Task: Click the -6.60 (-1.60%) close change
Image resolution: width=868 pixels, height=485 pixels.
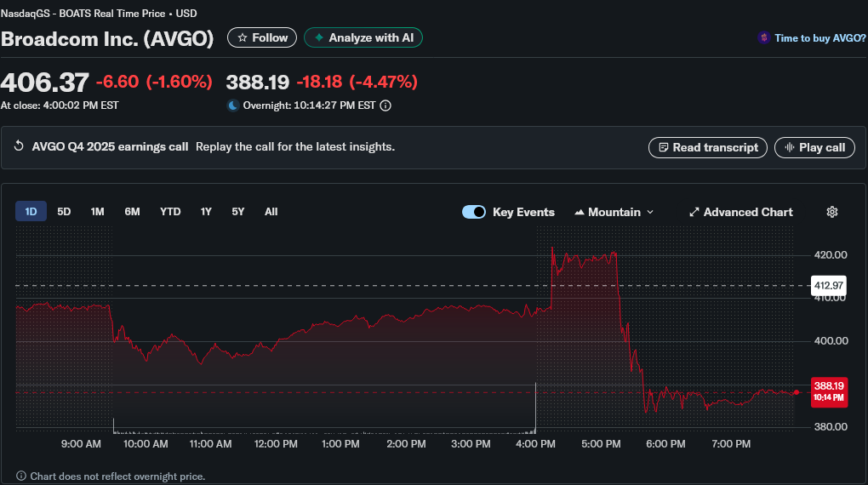Action: coord(154,82)
